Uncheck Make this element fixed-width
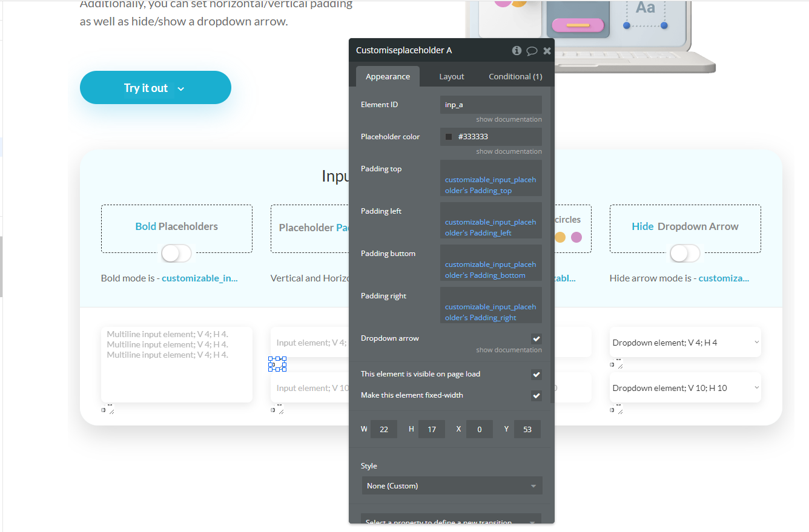The height and width of the screenshot is (532, 809). (x=536, y=396)
